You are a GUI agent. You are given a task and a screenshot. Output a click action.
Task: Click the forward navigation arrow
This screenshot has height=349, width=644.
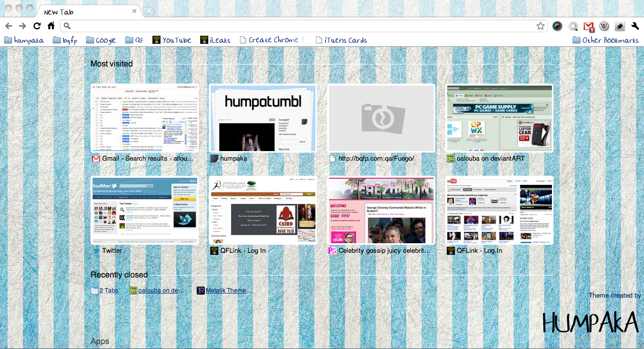tap(23, 26)
